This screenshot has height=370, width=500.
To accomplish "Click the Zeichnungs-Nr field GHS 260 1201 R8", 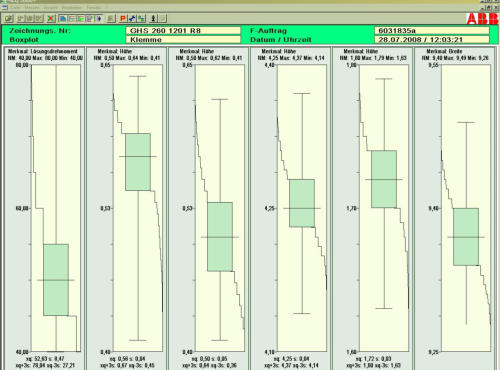I will (x=183, y=31).
